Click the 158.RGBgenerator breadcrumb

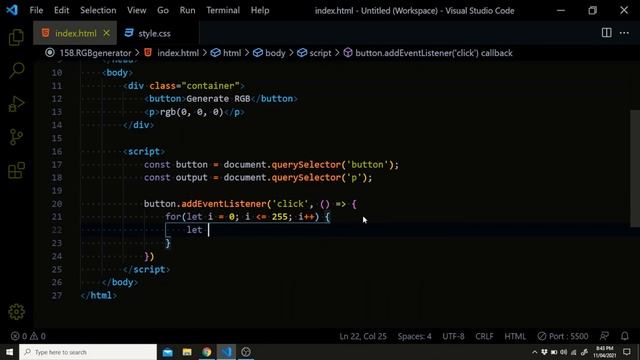pyautogui.click(x=95, y=53)
